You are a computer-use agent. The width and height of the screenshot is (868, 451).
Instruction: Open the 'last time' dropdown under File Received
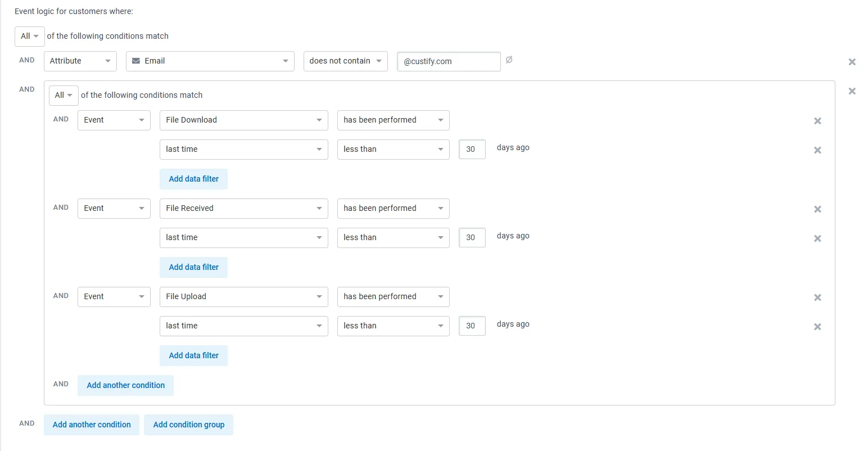tap(244, 238)
